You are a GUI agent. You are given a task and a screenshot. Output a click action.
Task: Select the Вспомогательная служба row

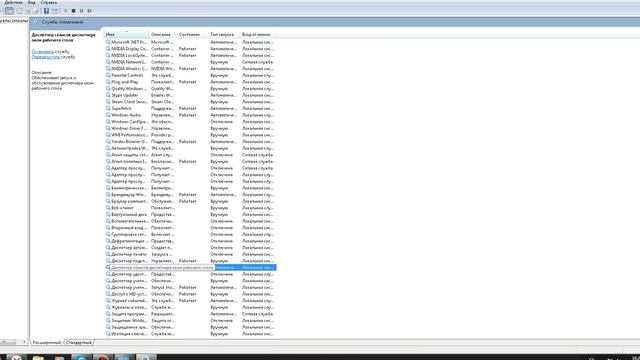[x=190, y=221]
